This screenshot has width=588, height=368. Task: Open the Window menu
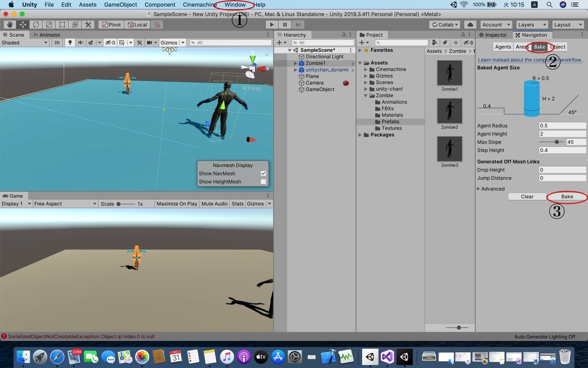click(x=235, y=4)
